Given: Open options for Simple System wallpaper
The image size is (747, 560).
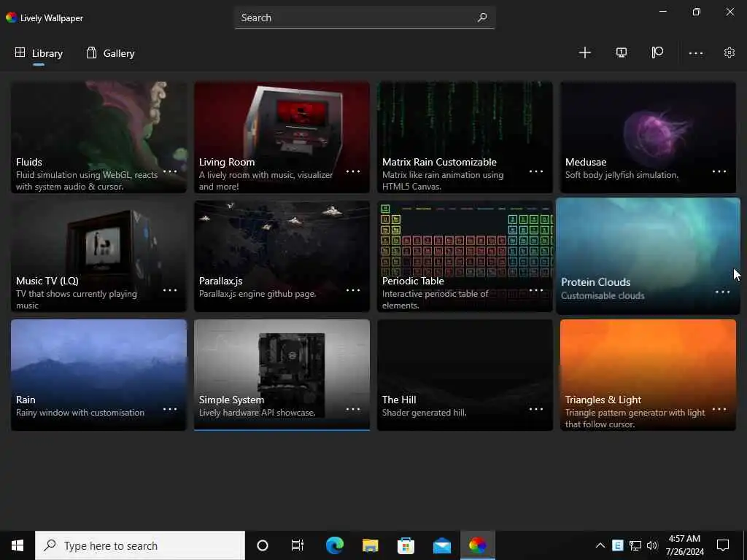Looking at the screenshot, I should [x=353, y=409].
